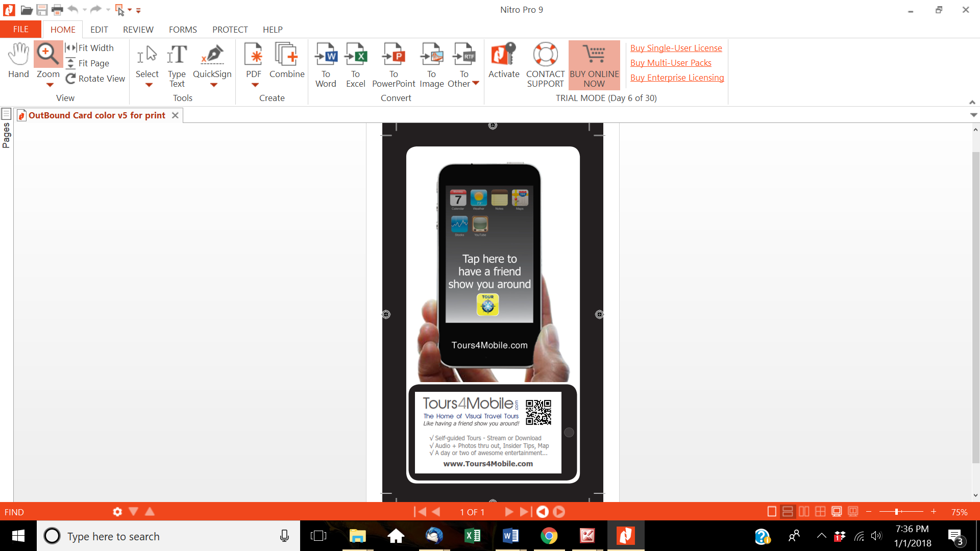Click Rotate View
980x551 pixels.
(x=95, y=78)
